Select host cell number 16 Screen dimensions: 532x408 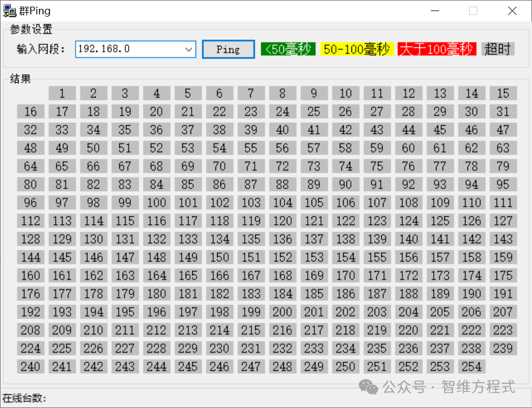30,112
